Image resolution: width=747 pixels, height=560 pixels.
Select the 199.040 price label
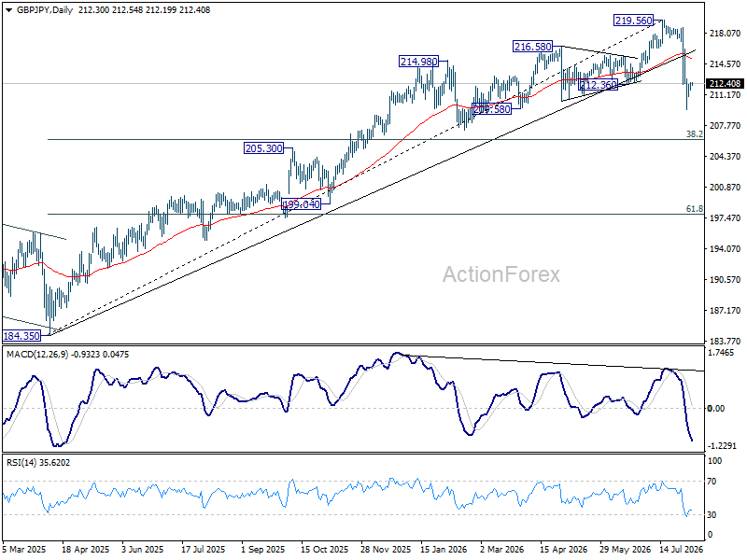point(301,204)
